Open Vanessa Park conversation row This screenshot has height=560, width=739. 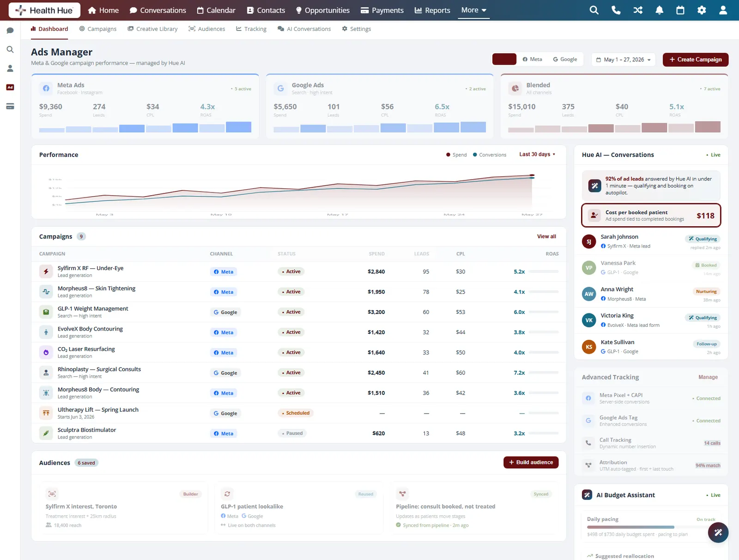click(651, 268)
